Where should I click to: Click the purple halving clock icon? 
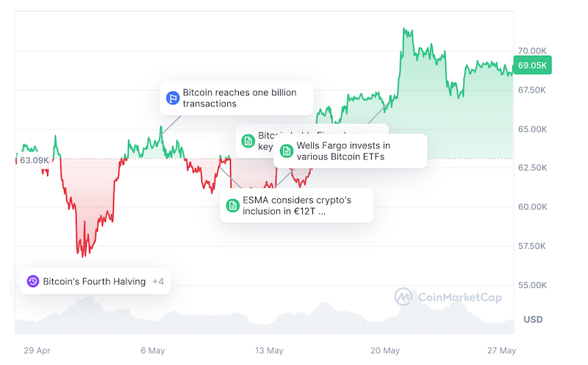(33, 281)
